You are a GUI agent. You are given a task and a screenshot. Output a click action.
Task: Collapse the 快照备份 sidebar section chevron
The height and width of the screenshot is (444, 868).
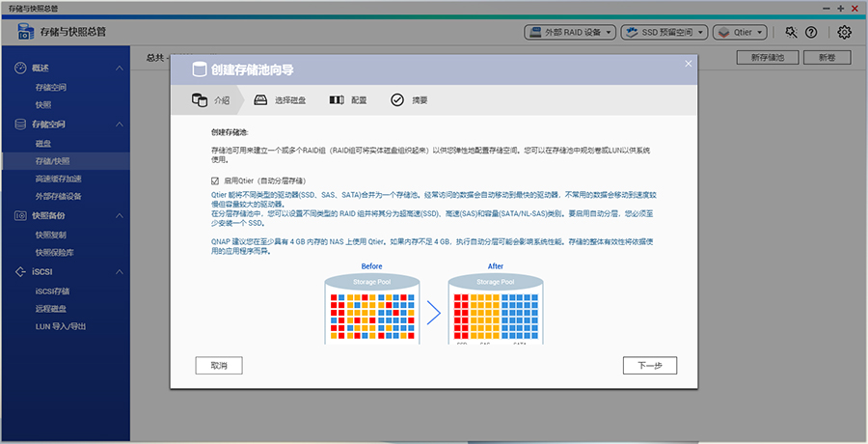point(119,215)
